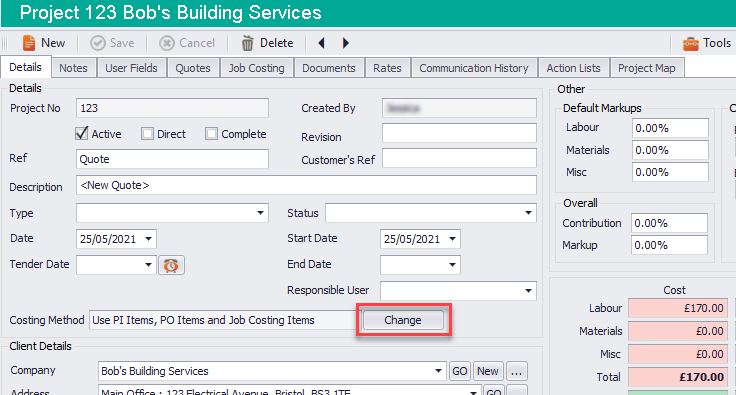This screenshot has height=395, width=736.
Task: Expand the Responsible User dropdown
Action: pyautogui.click(x=528, y=291)
